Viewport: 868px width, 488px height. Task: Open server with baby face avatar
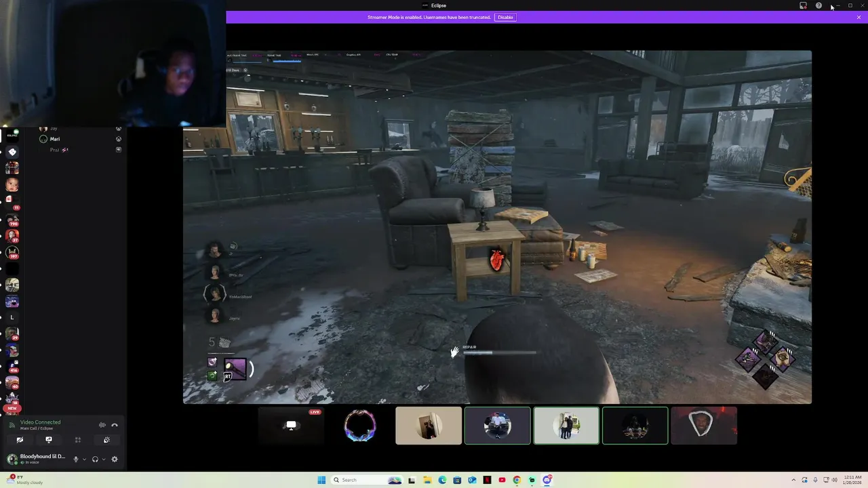click(x=12, y=184)
